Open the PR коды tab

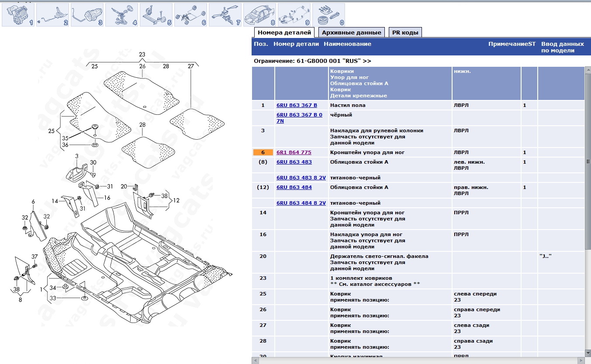click(x=405, y=32)
